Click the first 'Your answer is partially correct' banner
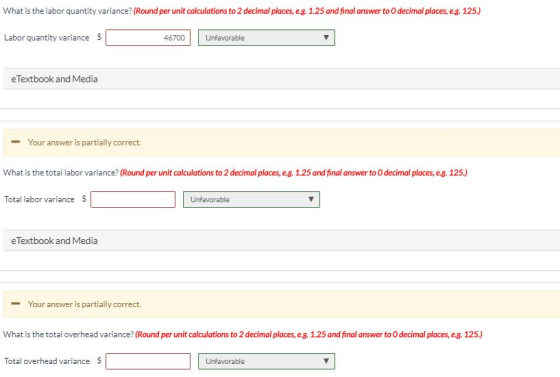 [282, 142]
